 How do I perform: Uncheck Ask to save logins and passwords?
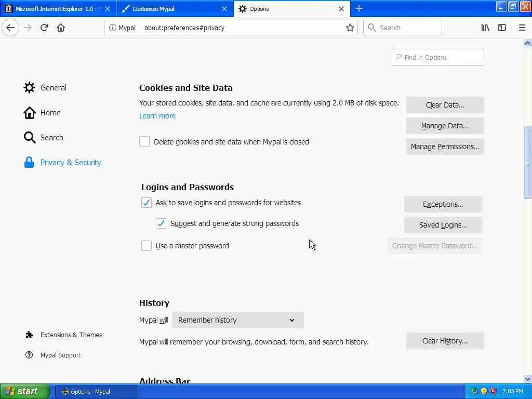(x=146, y=203)
